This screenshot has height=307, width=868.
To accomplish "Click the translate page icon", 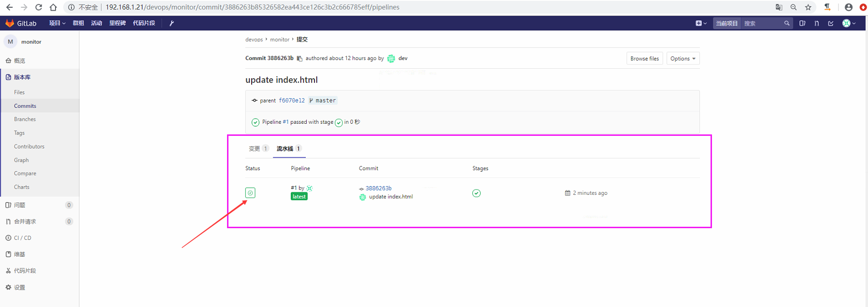I will (779, 7).
